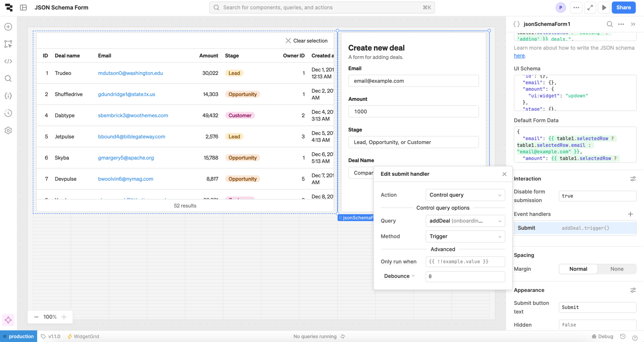The image size is (644, 342).
Task: Open the sidebar Search magnifier icon
Action: click(x=8, y=79)
